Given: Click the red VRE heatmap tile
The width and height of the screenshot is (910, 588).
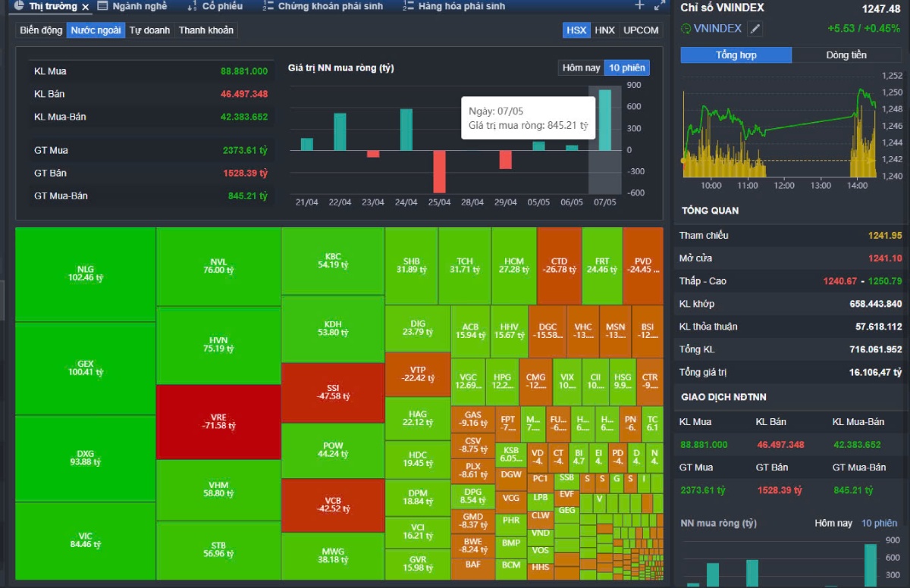Looking at the screenshot, I should [x=218, y=422].
